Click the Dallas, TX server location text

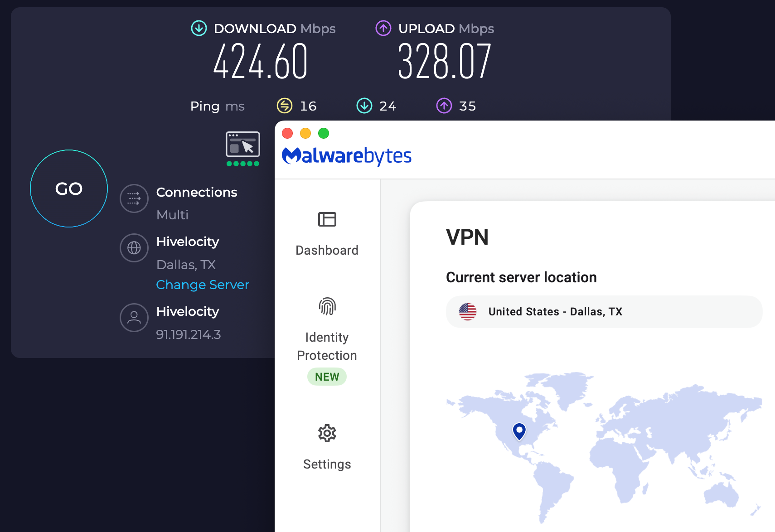(x=186, y=265)
